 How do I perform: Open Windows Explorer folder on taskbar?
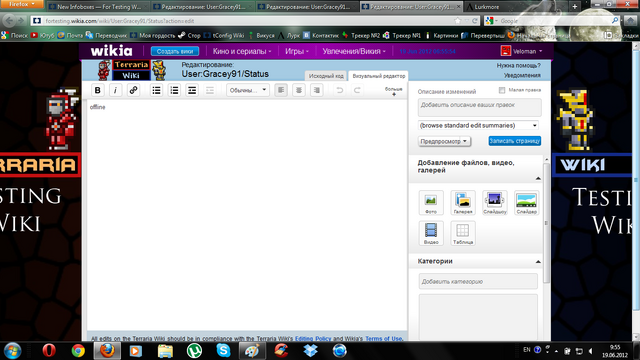tap(165, 351)
